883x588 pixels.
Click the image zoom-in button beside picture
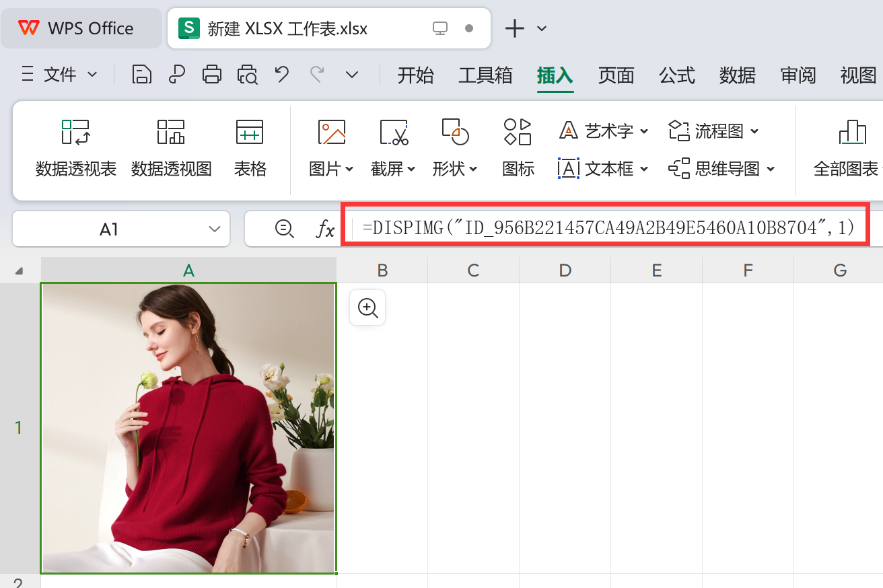(367, 308)
